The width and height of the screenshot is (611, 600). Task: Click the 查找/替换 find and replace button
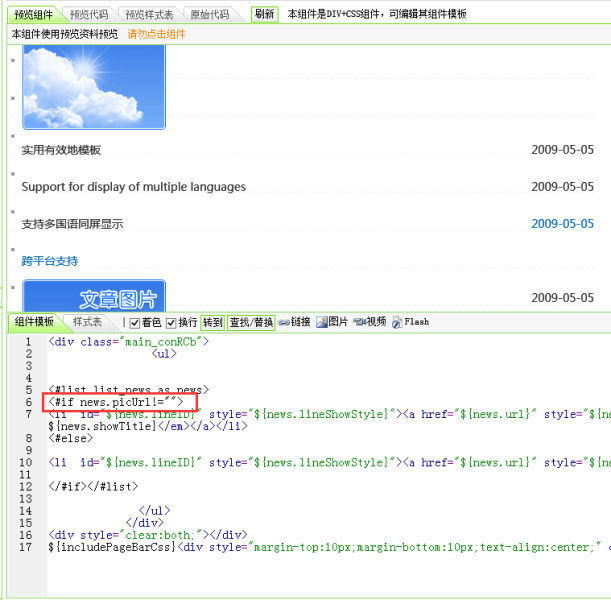[251, 322]
